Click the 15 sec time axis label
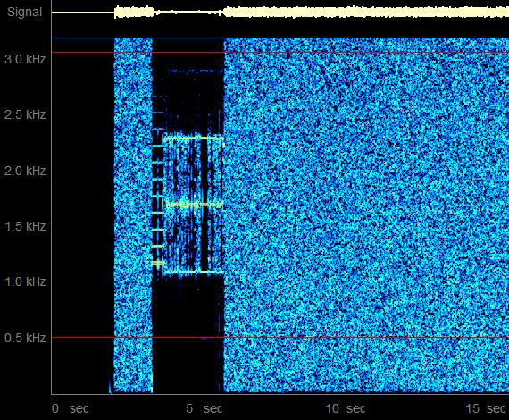Image resolution: width=509 pixels, height=420 pixels. coord(486,408)
